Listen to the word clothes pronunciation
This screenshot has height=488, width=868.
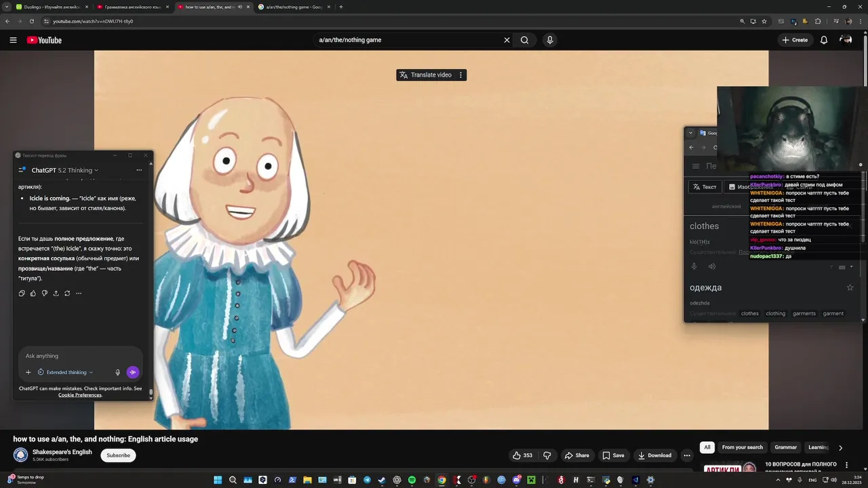pos(712,266)
